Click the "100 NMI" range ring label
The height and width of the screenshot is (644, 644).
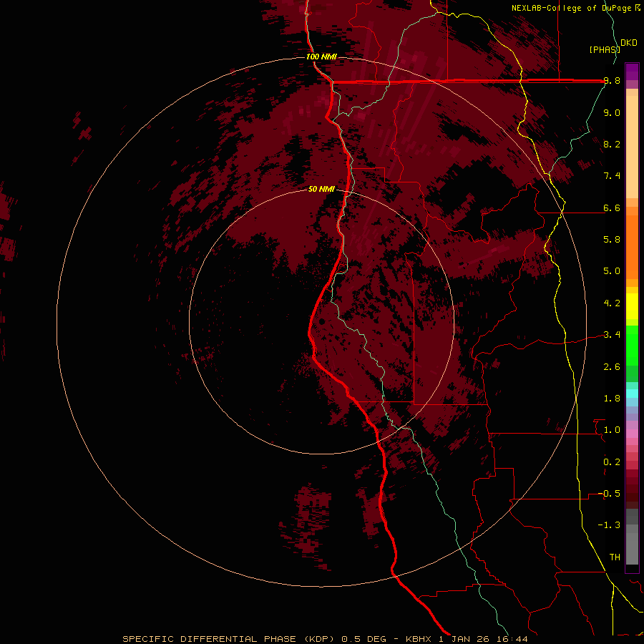[321, 57]
